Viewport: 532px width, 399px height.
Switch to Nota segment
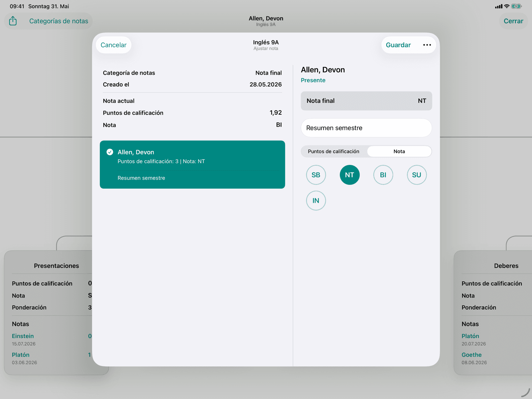point(399,151)
